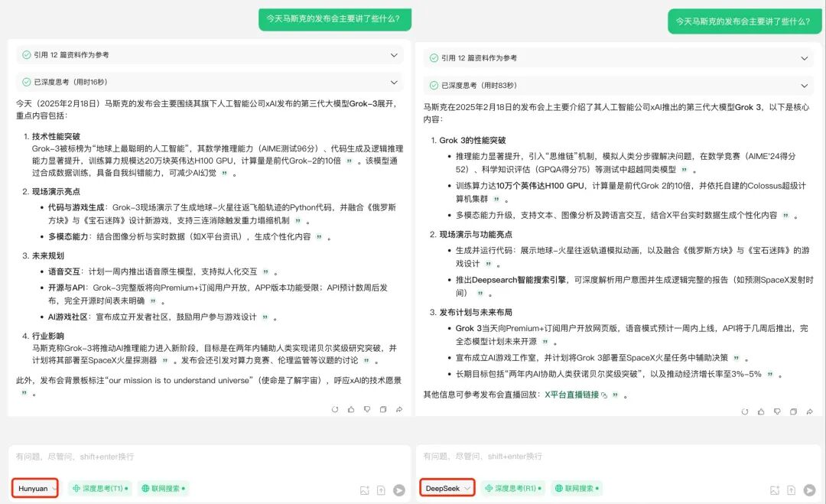Click image attach icon in Hunyuan input box
Screen dimensions: 826x504
365,490
